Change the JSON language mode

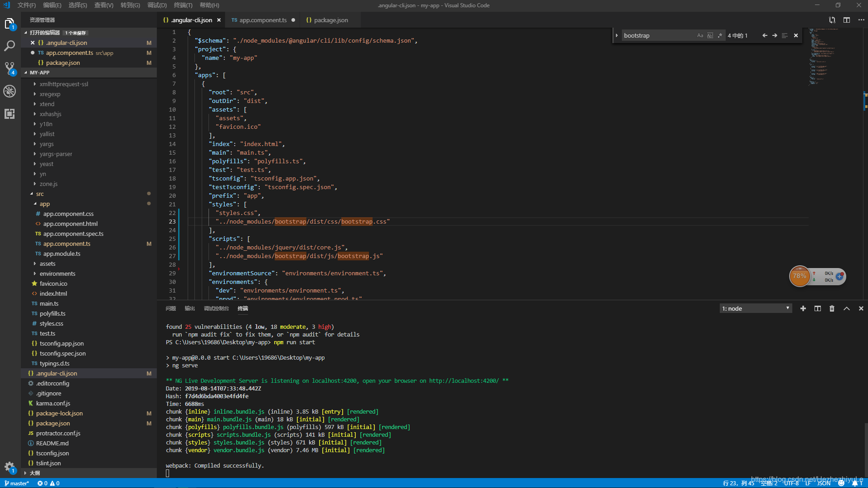tap(824, 483)
